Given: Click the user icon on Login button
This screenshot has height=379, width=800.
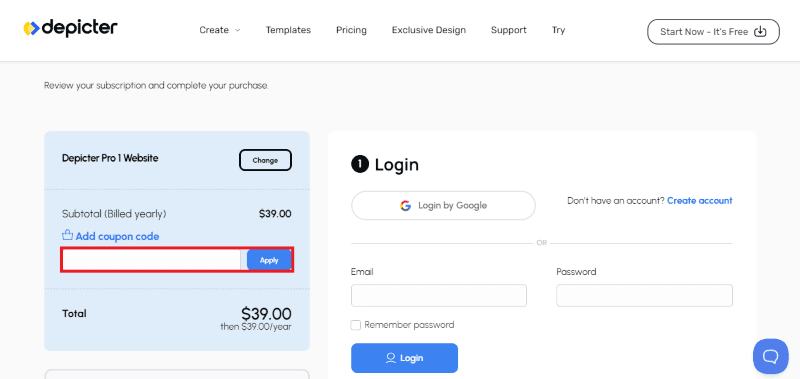Looking at the screenshot, I should coord(391,358).
